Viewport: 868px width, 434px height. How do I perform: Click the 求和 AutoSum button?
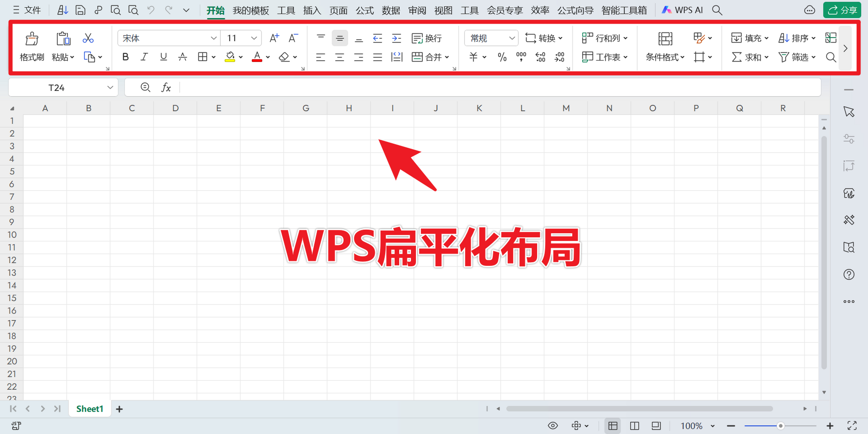750,57
